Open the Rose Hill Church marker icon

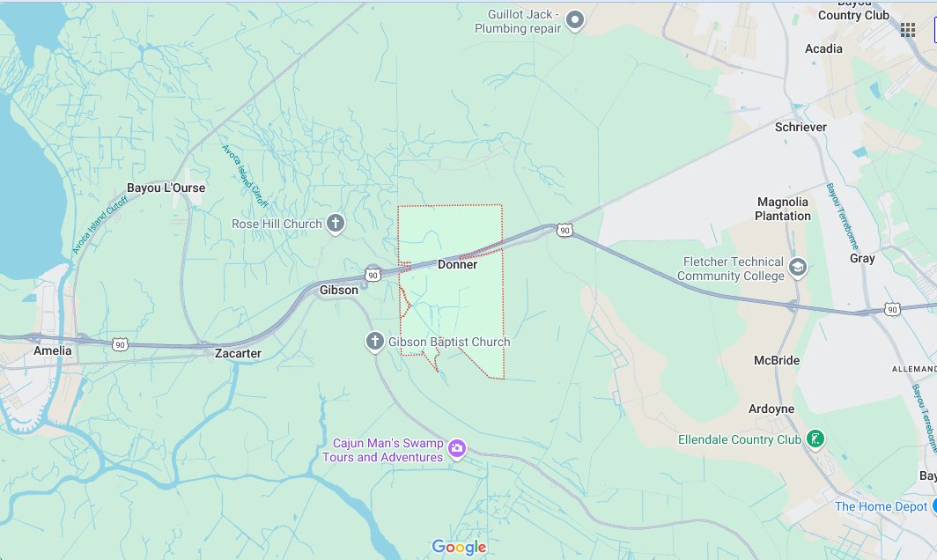(x=336, y=225)
